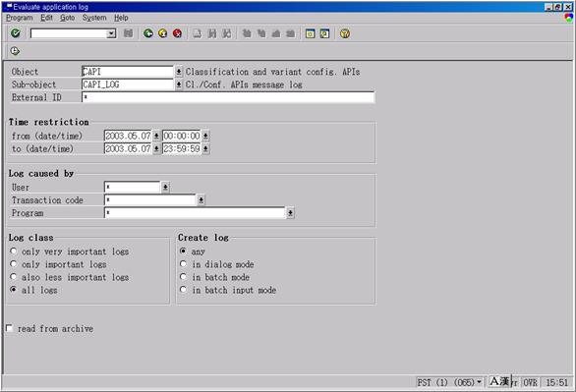Click the Create New Session icon
This screenshot has width=576, height=392.
coord(311,33)
